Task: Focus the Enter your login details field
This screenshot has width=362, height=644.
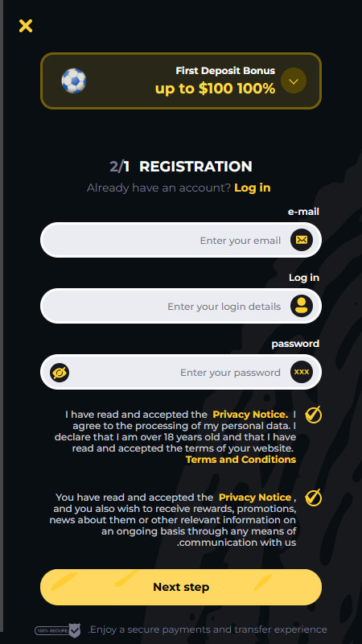Action: click(181, 306)
